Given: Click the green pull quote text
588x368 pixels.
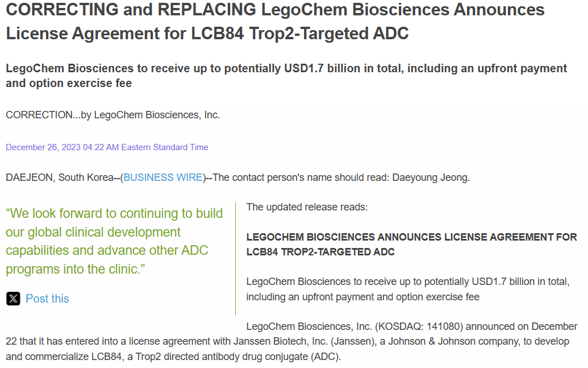Looking at the screenshot, I should pos(114,241).
